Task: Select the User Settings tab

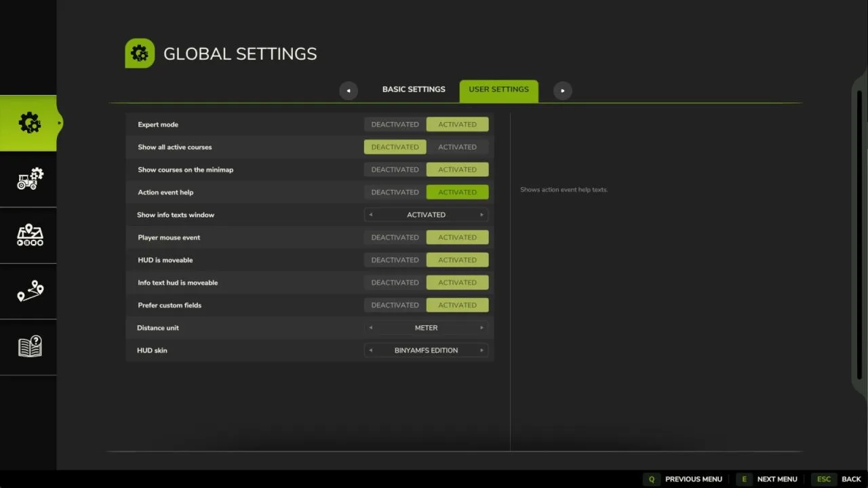Action: tap(499, 91)
